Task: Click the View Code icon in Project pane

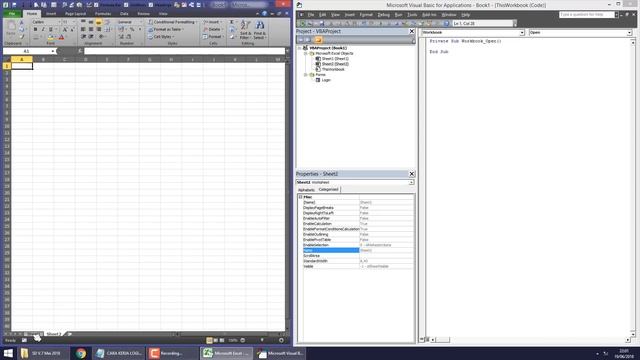Action: 301,40
